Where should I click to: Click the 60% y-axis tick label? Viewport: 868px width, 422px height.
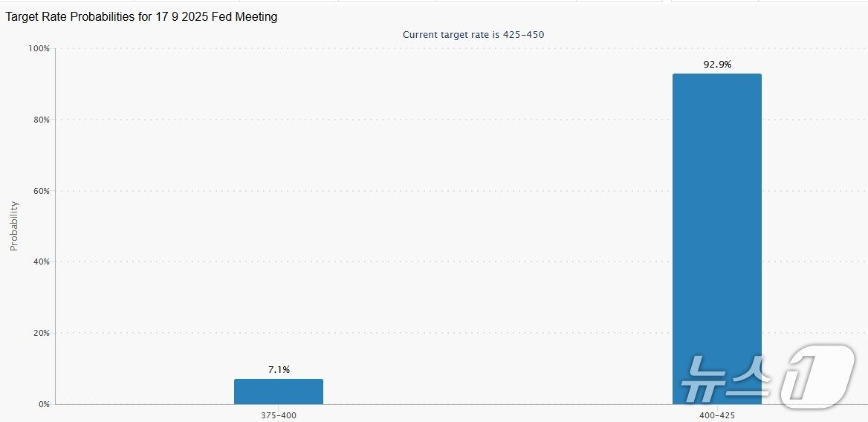tap(41, 191)
